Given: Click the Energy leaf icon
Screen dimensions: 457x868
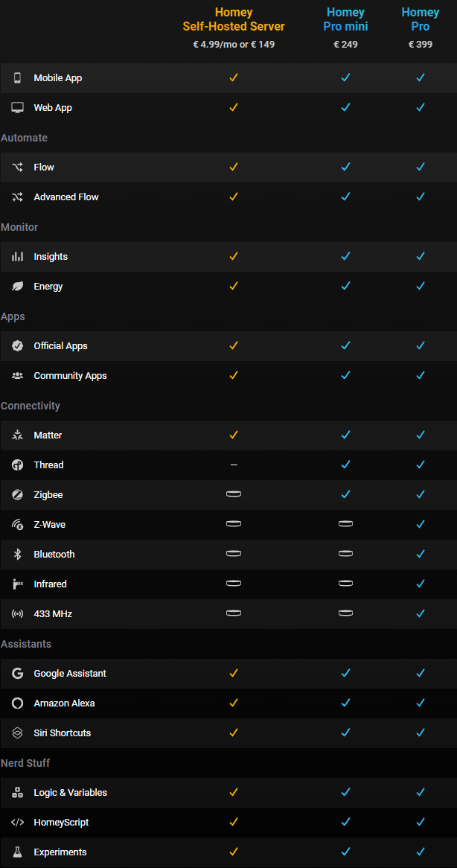Looking at the screenshot, I should click(17, 286).
